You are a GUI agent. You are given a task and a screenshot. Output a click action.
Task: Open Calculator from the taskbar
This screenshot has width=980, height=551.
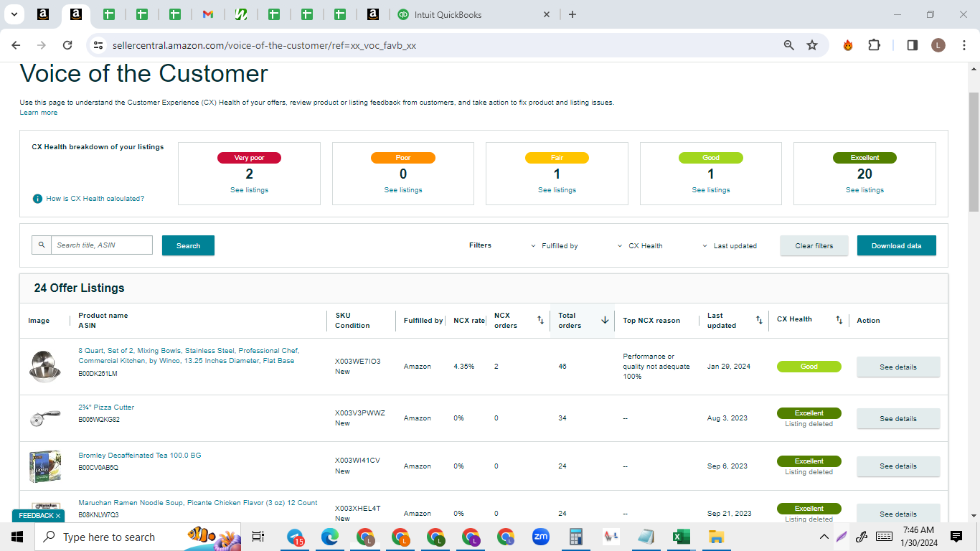tap(575, 537)
